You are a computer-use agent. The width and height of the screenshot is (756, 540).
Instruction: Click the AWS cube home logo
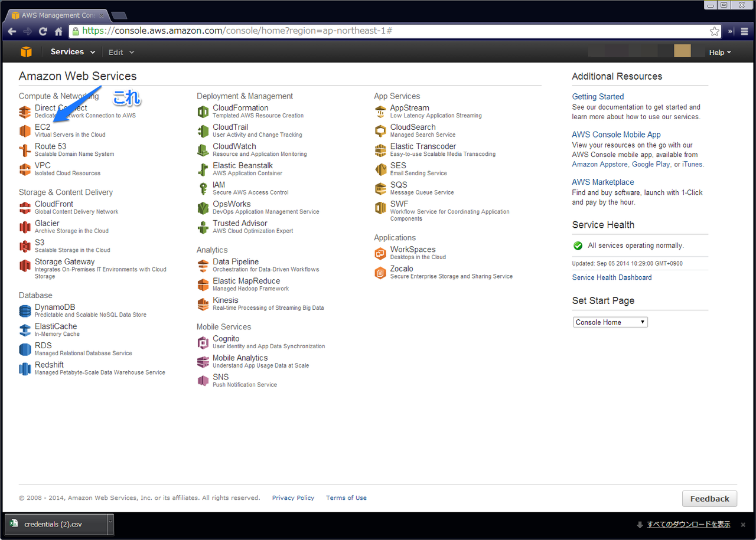pyautogui.click(x=26, y=52)
